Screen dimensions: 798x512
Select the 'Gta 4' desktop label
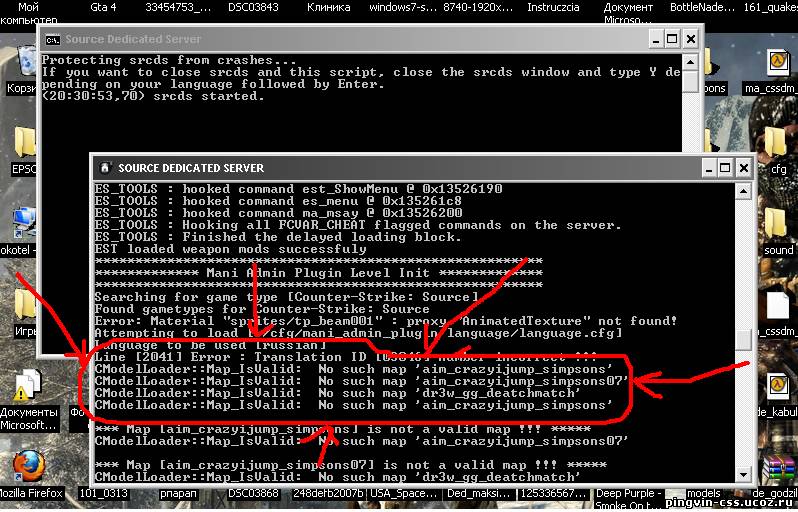tap(103, 7)
